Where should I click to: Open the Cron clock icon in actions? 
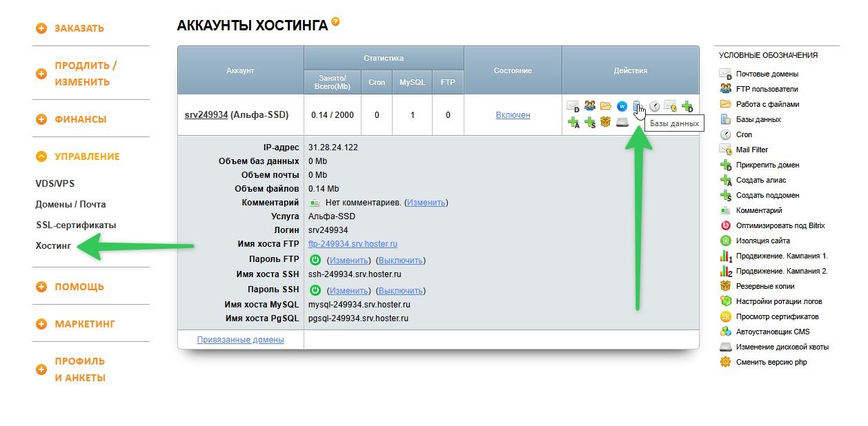(654, 106)
